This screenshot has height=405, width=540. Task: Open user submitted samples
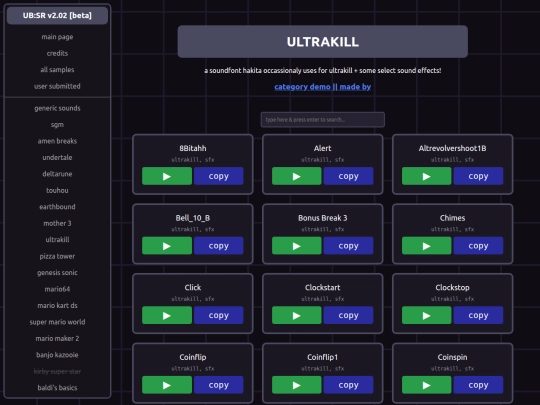pyautogui.click(x=57, y=86)
